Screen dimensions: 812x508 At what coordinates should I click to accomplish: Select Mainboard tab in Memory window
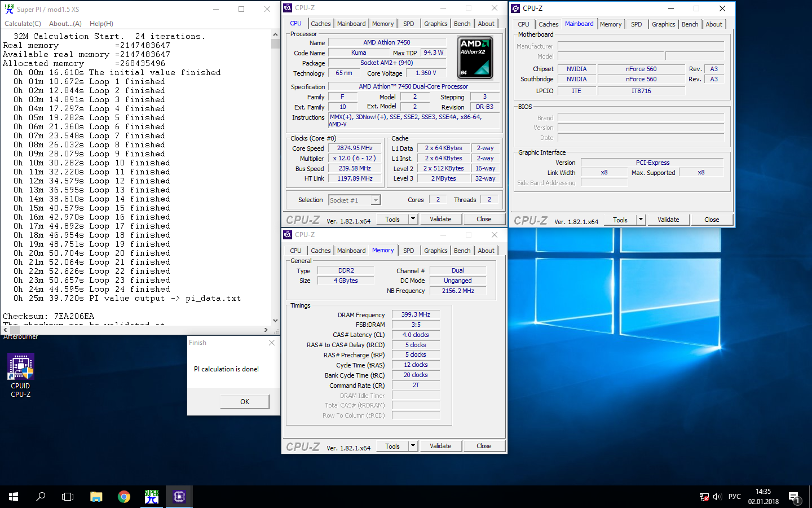pos(351,251)
